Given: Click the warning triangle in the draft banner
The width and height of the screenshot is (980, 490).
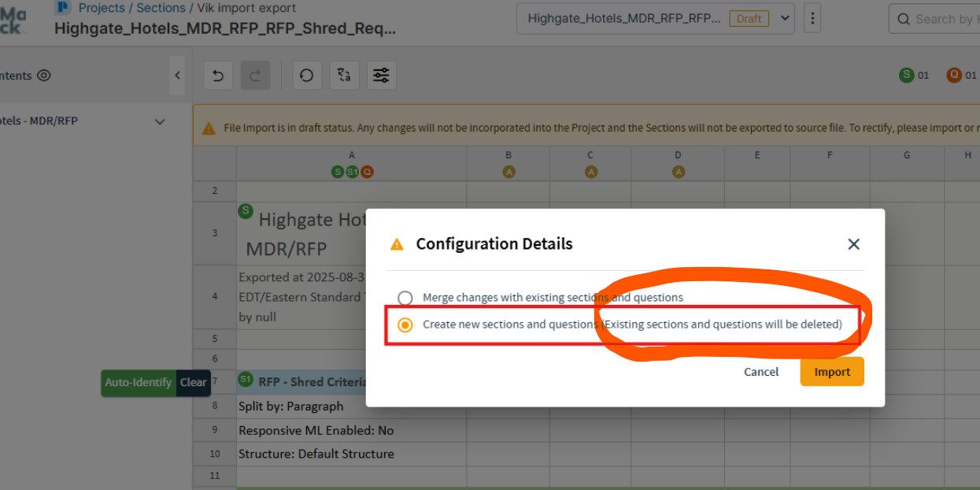Looking at the screenshot, I should pos(209,128).
